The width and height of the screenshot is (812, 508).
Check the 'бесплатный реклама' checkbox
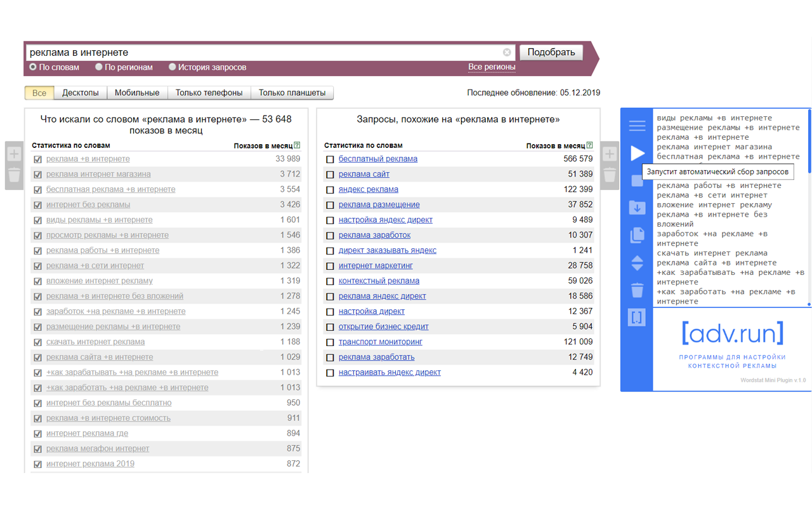[x=330, y=159]
